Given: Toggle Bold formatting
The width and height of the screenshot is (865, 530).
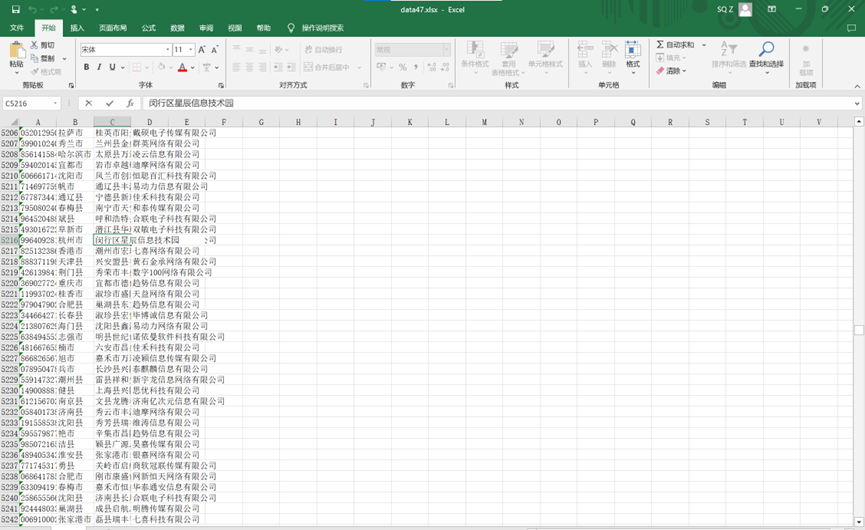Looking at the screenshot, I should [x=86, y=67].
